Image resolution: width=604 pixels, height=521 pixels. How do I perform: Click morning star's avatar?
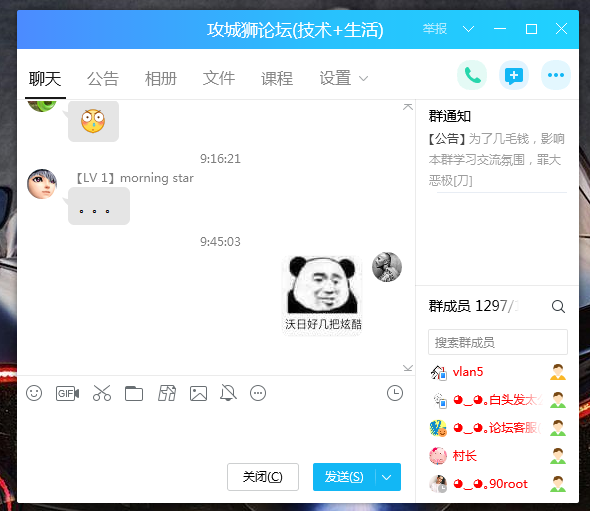point(42,184)
